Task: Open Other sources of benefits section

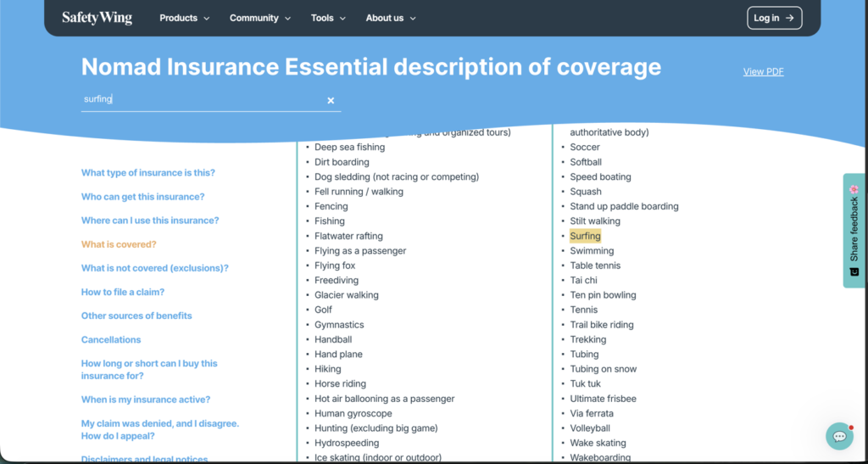Action: (136, 316)
